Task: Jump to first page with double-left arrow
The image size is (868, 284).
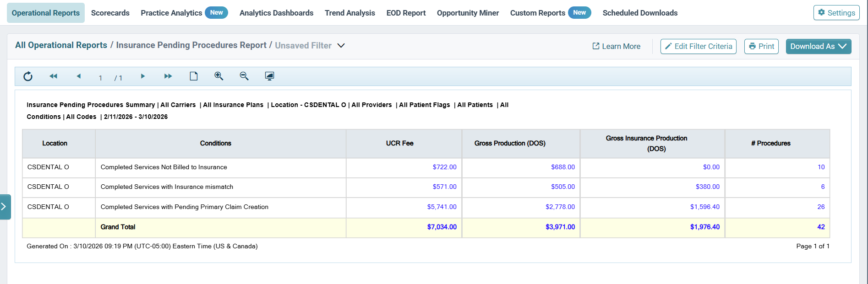Action: [54, 76]
